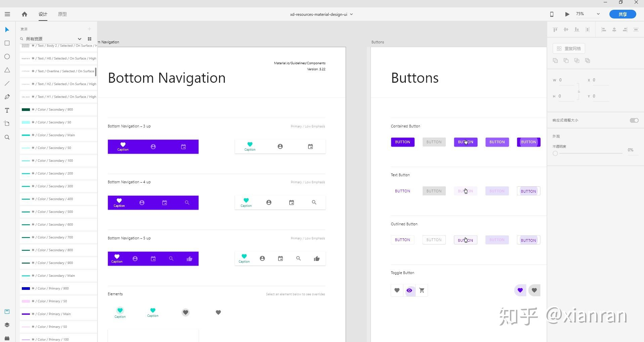Toggle responsive resize switch

(634, 120)
